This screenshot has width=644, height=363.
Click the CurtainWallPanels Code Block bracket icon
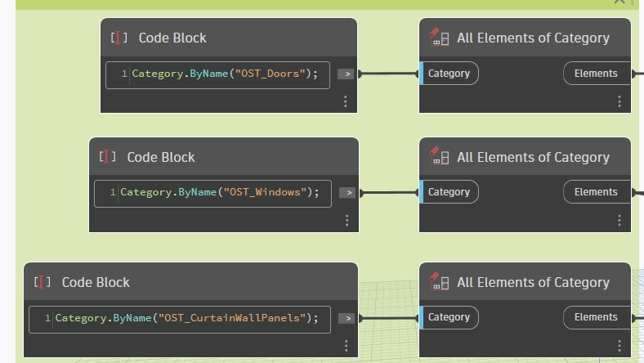point(42,282)
